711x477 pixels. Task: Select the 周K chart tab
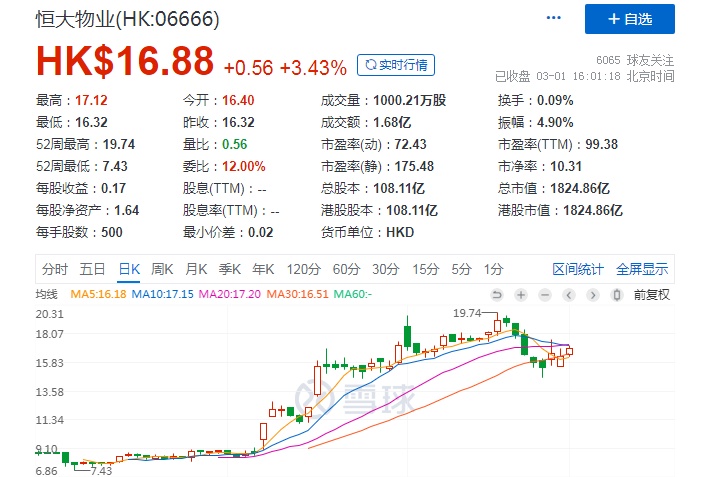[162, 269]
